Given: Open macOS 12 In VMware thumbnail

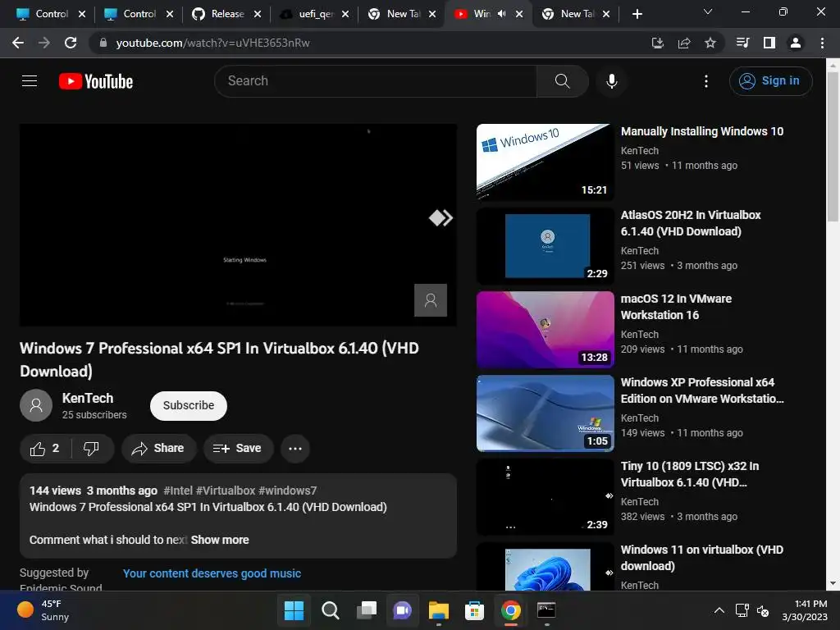Looking at the screenshot, I should pyautogui.click(x=545, y=330).
